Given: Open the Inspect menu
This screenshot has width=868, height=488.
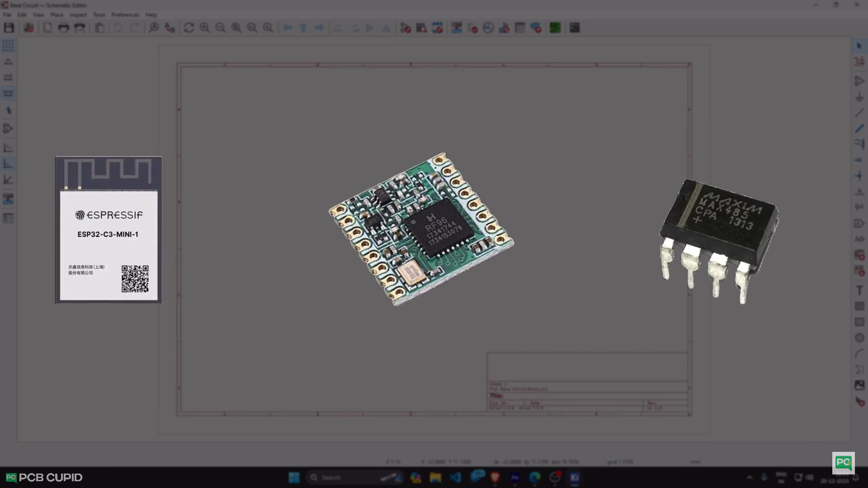Looking at the screenshot, I should click(x=78, y=15).
